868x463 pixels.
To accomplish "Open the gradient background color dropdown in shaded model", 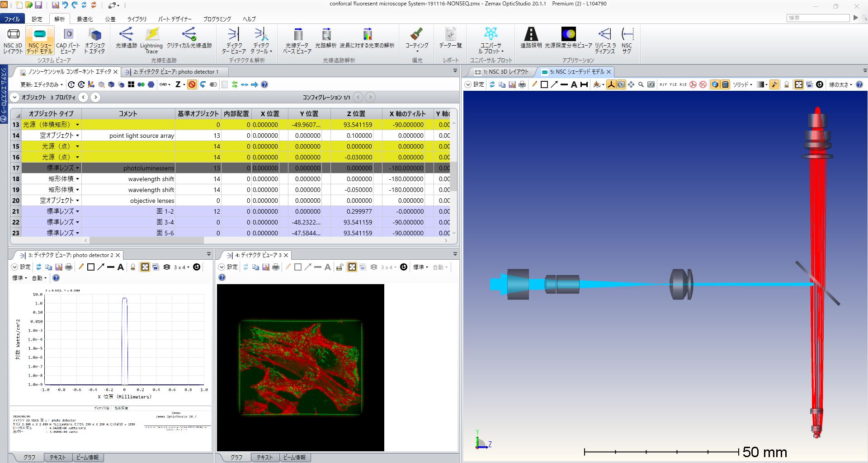I will coord(762,84).
